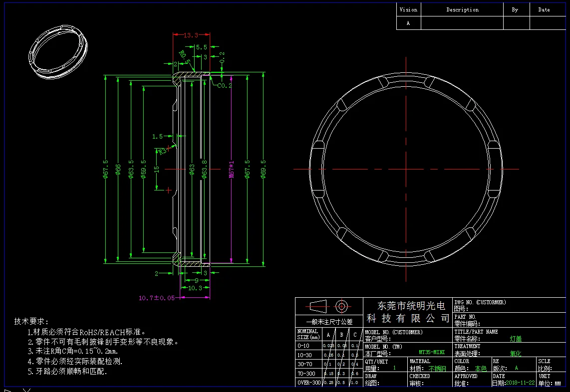Screen dimensions: 570x392
Task: Click the Φ69.5 outer diameter dimension
Action: [263, 169]
